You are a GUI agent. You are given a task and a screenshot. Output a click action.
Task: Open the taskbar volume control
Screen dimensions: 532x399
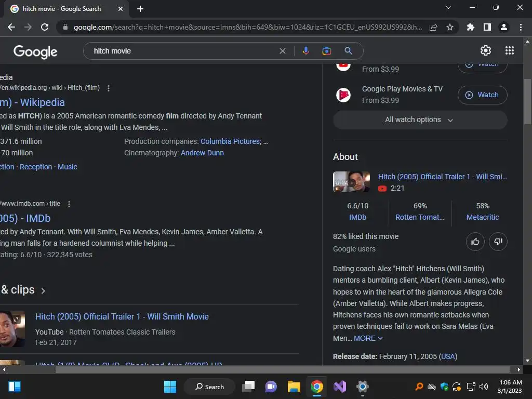point(484,387)
